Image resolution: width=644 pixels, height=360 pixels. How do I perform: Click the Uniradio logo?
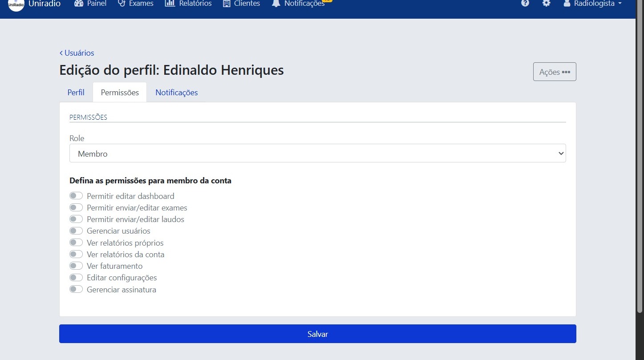[x=16, y=4]
